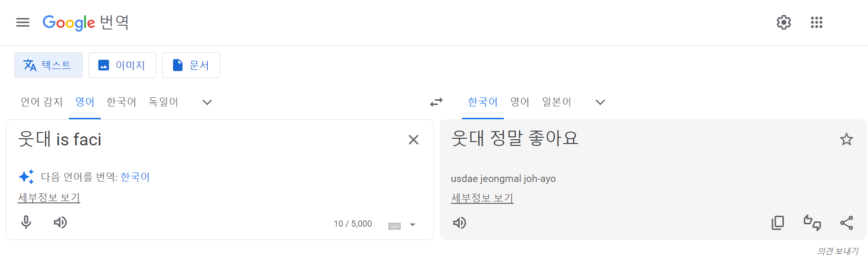
Task: Open the Google apps grid
Action: click(816, 22)
